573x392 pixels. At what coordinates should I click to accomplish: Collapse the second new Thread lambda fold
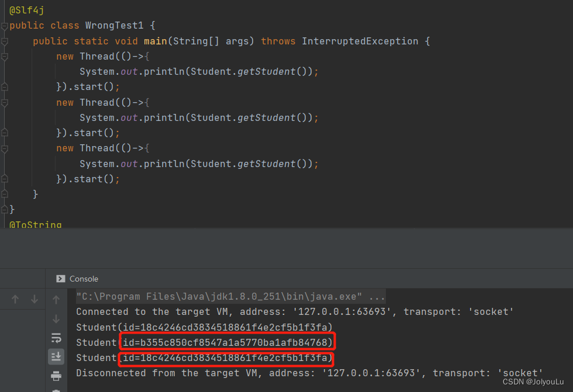[x=5, y=103]
